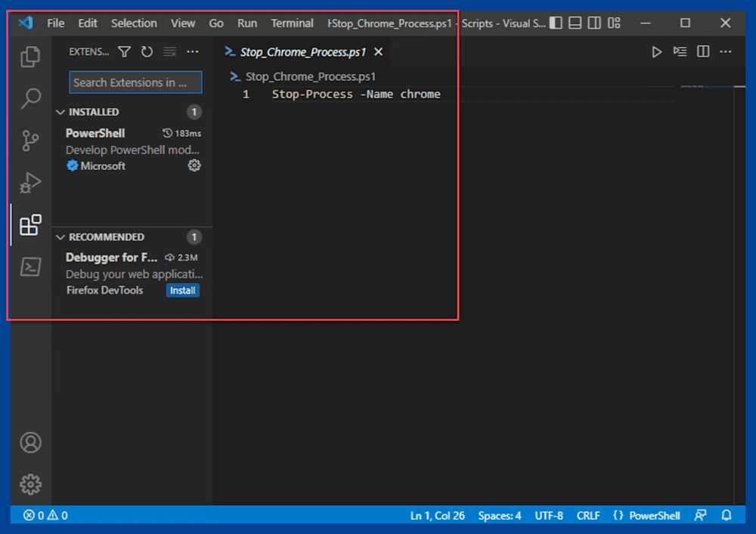Open the View menu
Image resolution: width=756 pixels, height=534 pixels.
click(x=183, y=23)
